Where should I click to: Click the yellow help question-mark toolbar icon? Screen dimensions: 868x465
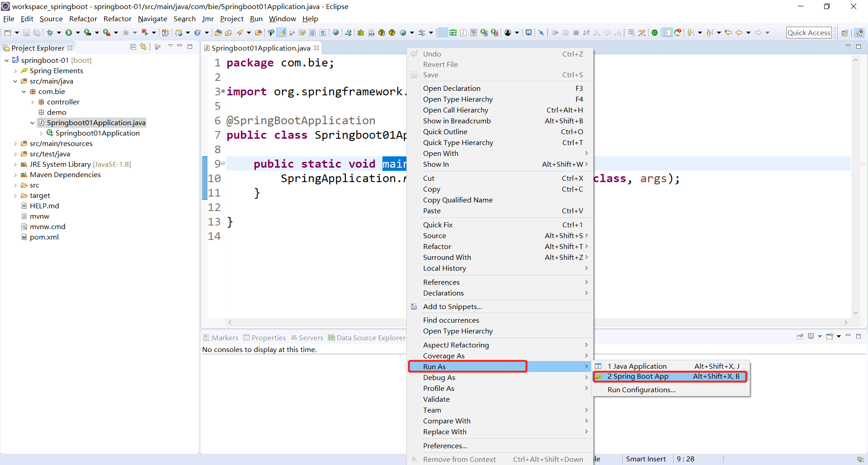tap(392, 33)
